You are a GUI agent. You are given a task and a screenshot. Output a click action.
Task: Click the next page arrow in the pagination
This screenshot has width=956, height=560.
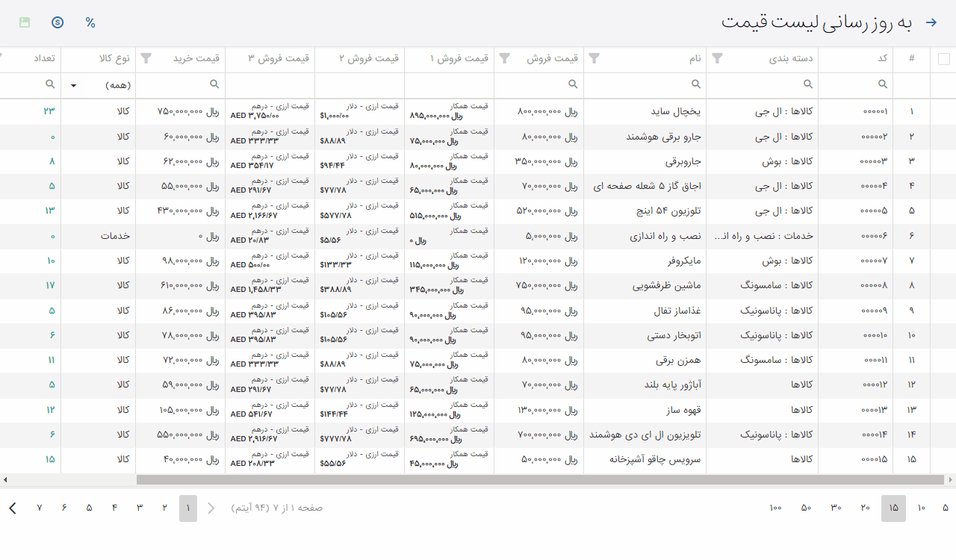(x=13, y=508)
